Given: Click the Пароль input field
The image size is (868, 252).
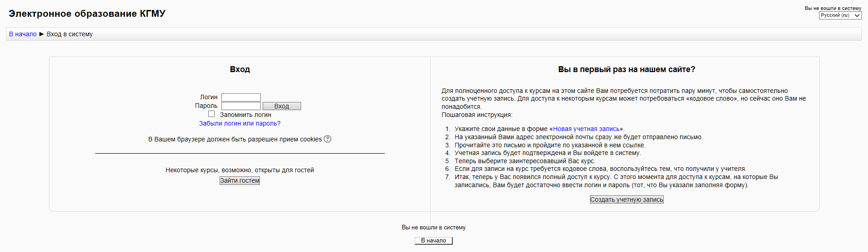Looking at the screenshot, I should click(x=241, y=106).
